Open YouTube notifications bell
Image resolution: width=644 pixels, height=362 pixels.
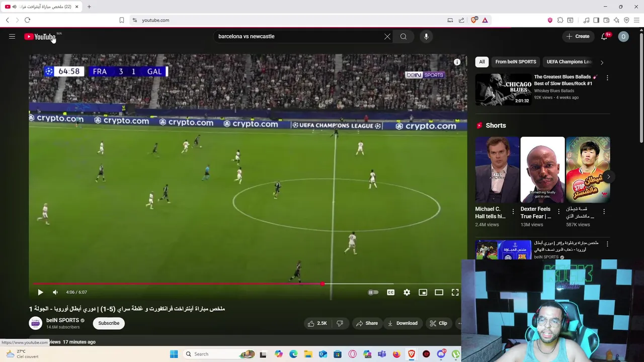[604, 36]
